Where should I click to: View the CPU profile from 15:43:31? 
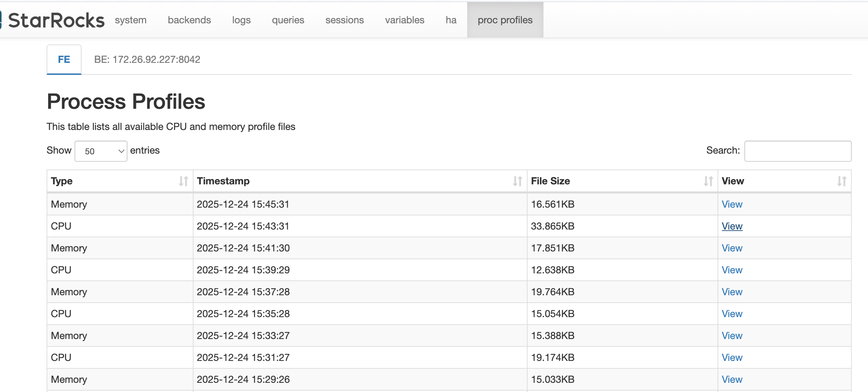(x=732, y=226)
